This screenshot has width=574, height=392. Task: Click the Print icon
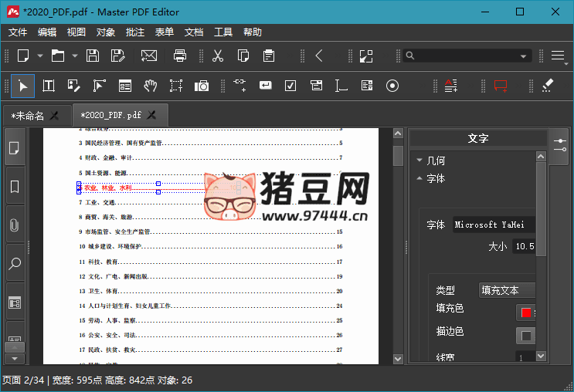click(x=180, y=56)
